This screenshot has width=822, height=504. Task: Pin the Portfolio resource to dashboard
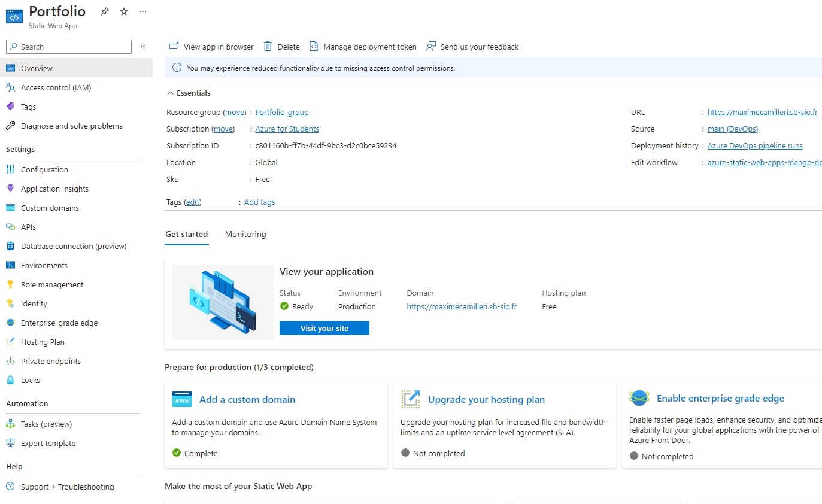[104, 11]
